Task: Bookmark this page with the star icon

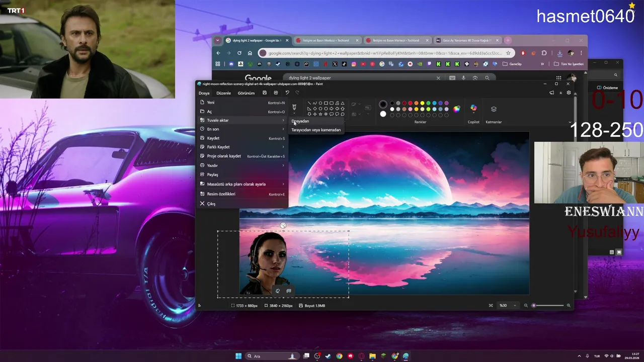Action: pos(508,53)
